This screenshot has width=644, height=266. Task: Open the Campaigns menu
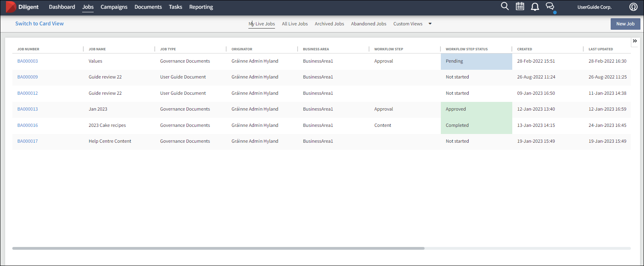pyautogui.click(x=114, y=7)
